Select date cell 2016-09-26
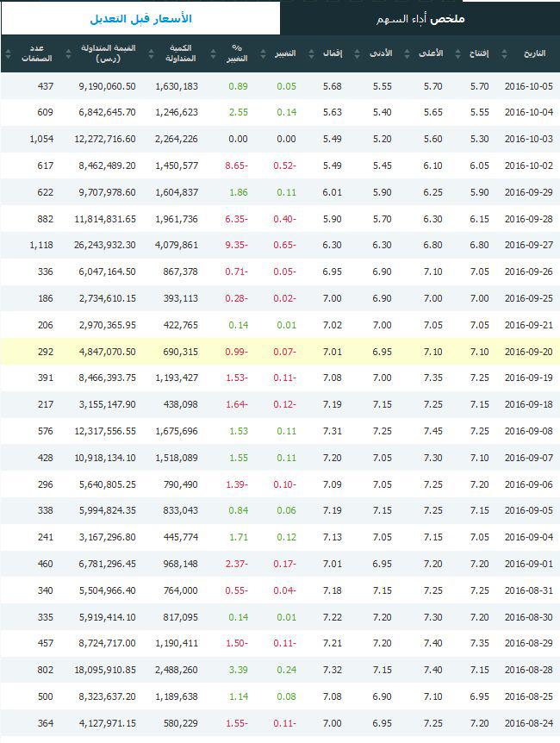This screenshot has width=560, height=743. (529, 272)
